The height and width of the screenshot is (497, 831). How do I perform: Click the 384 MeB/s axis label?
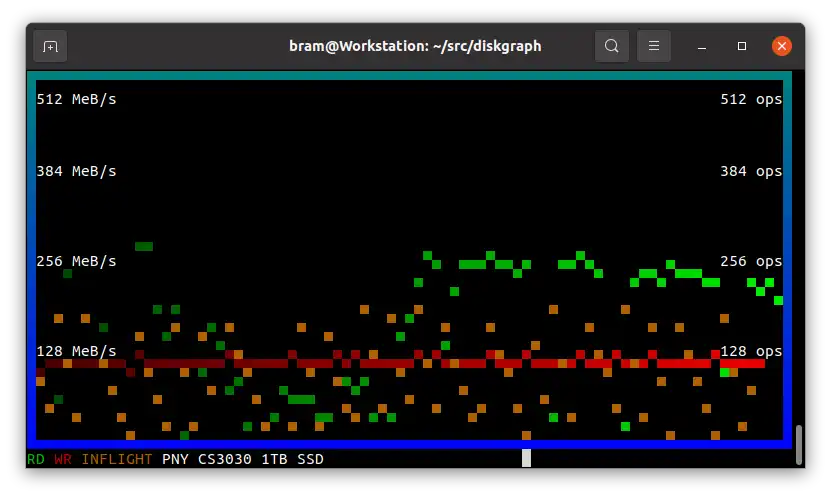point(76,171)
